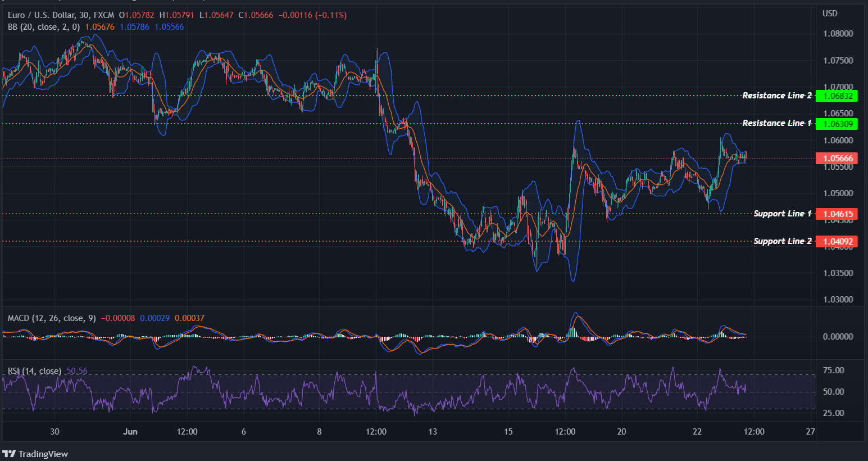Select the Resistance Line 1 label
Image resolution: width=868 pixels, height=461 pixels.
click(777, 123)
